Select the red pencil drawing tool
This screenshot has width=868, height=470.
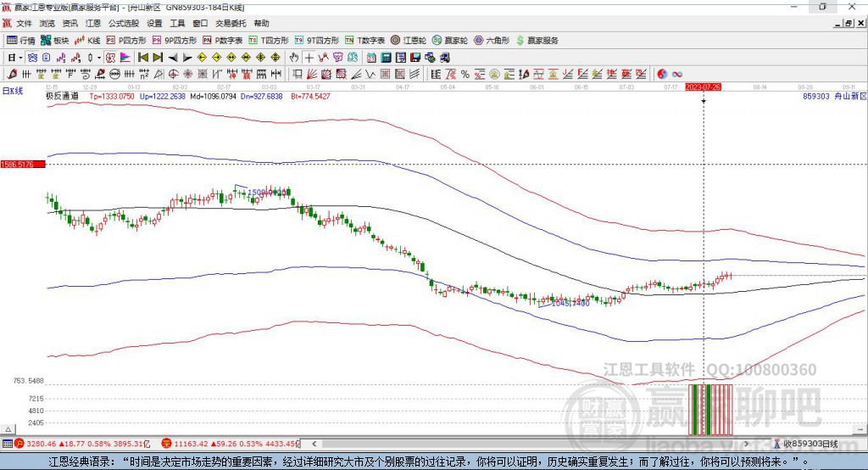click(x=12, y=75)
